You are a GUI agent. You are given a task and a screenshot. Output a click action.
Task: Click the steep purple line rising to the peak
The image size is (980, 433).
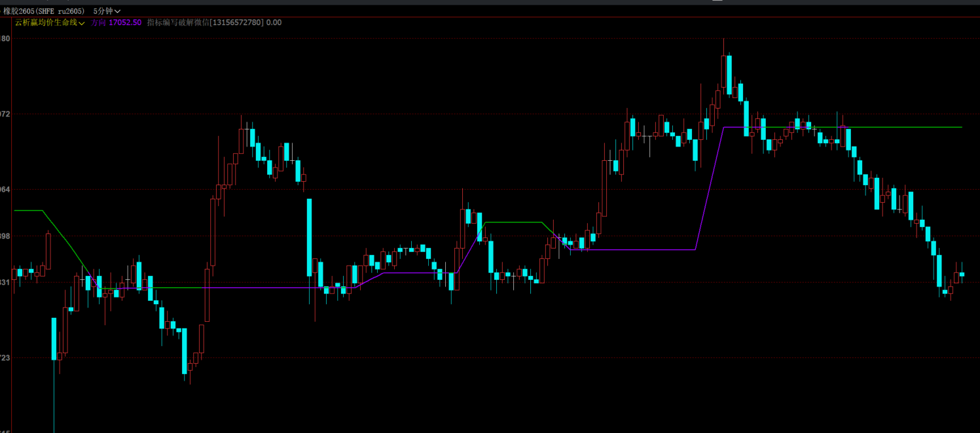(x=709, y=190)
